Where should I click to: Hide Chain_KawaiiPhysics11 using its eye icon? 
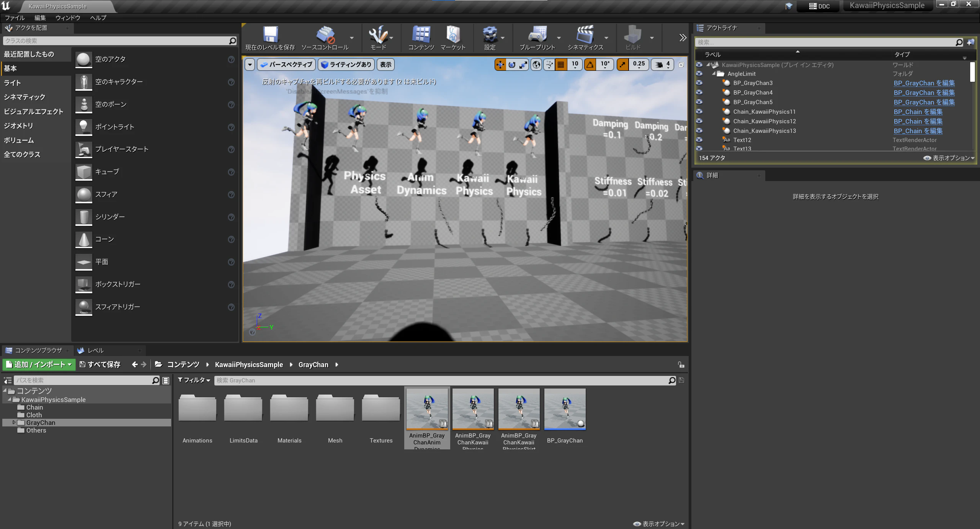click(x=699, y=111)
